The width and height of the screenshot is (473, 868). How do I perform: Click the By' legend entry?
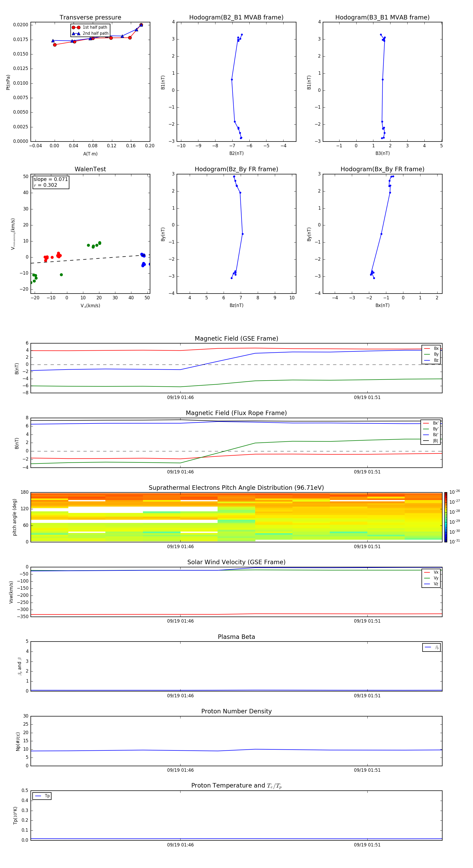tap(431, 429)
